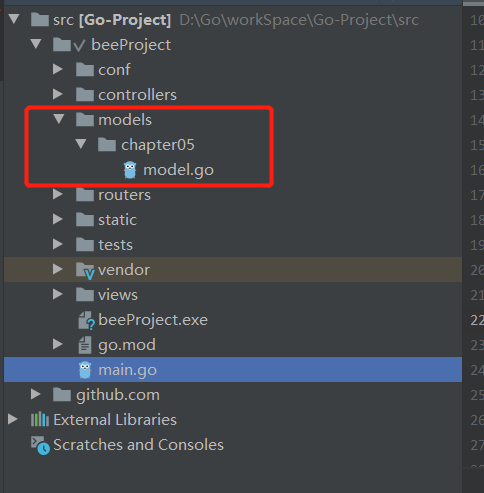Click the External Libraries bar-chart icon

click(x=40, y=419)
